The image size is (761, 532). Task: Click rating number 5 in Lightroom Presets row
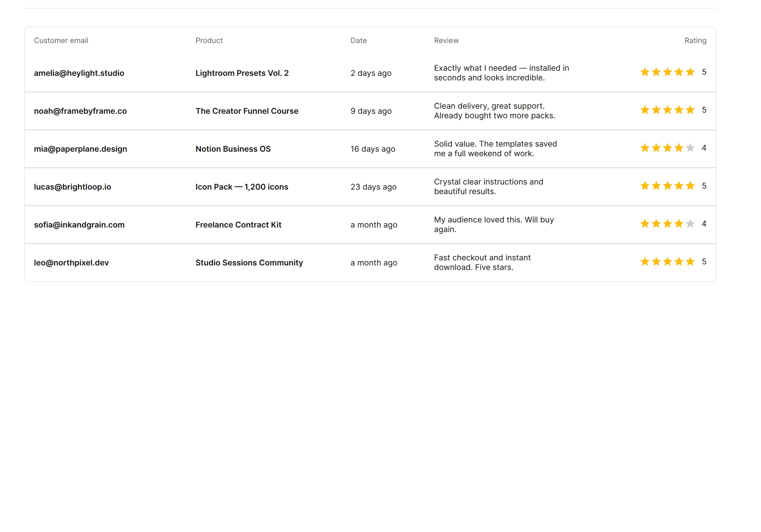click(x=704, y=72)
